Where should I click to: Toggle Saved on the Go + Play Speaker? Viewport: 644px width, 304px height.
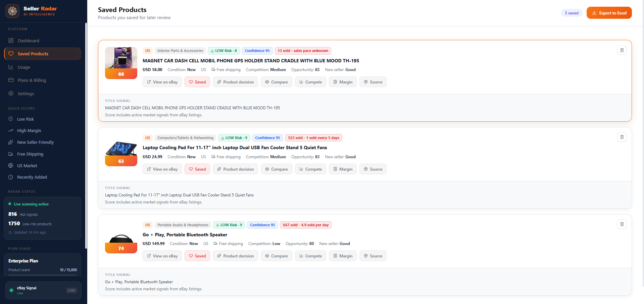tap(197, 256)
